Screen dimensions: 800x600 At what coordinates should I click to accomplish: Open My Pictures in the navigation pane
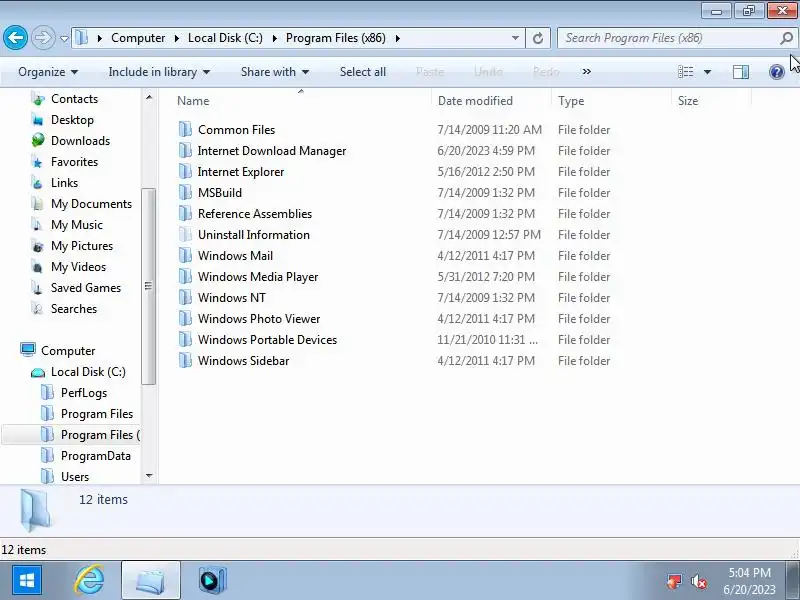click(82, 245)
